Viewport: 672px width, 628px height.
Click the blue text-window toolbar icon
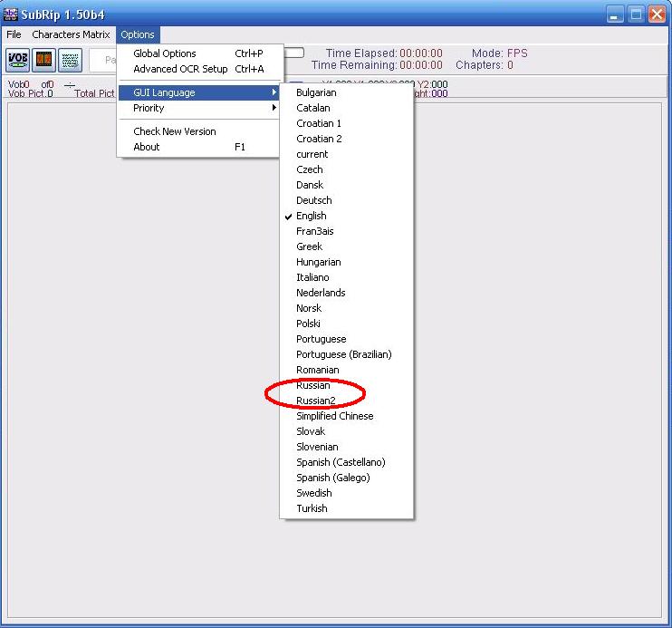pos(71,61)
